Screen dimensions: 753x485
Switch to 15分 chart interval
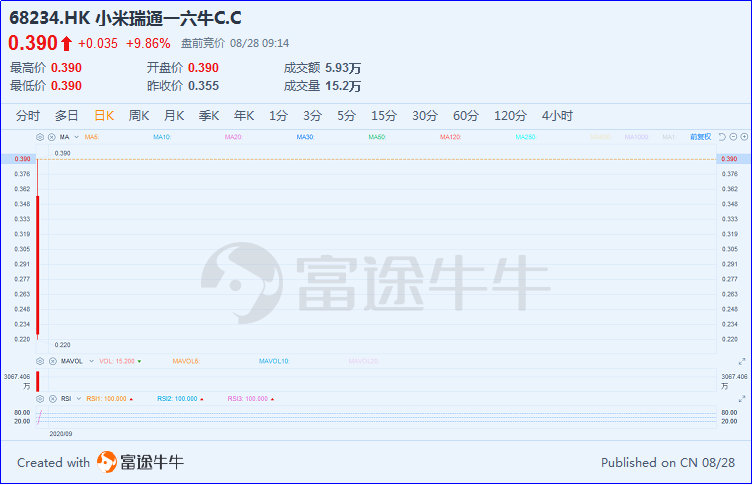(x=384, y=116)
